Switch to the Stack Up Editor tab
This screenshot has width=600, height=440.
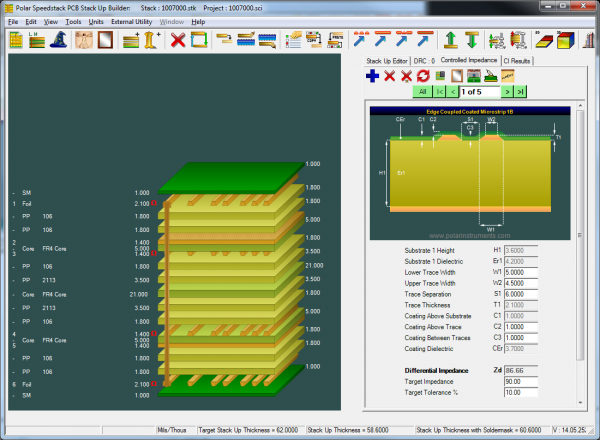tap(387, 61)
